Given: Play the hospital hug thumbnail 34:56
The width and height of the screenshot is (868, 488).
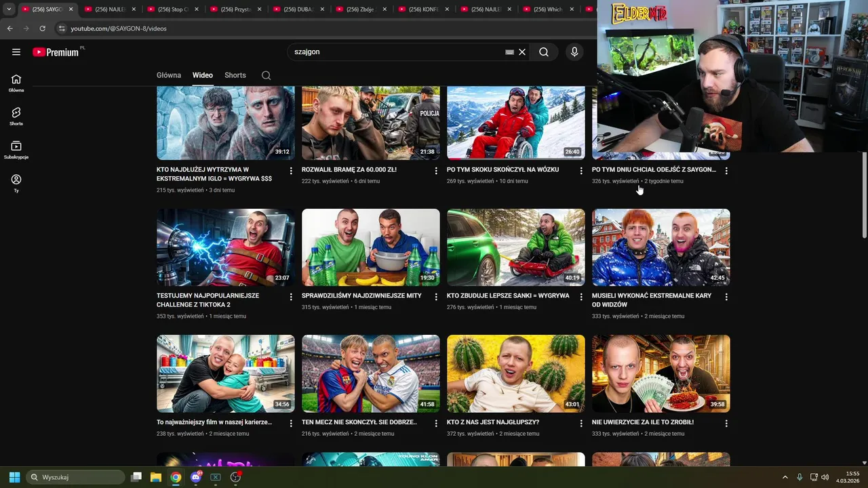Looking at the screenshot, I should [x=226, y=373].
